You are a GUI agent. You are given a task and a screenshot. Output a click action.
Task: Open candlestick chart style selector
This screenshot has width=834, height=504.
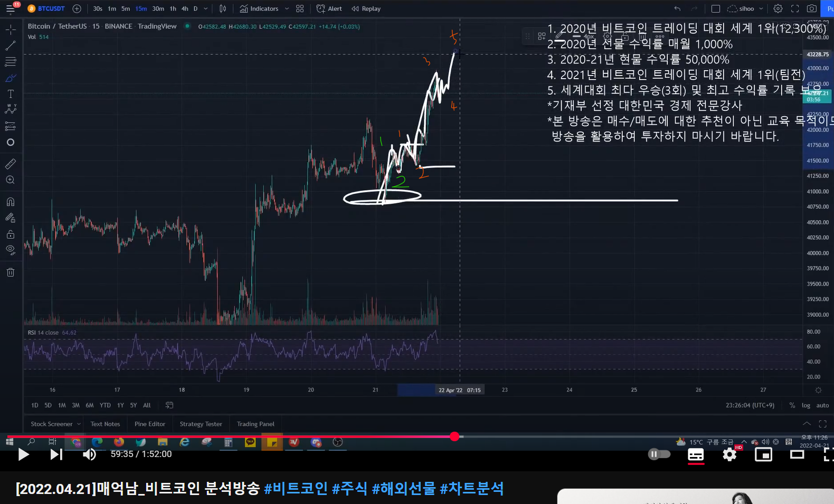(223, 9)
